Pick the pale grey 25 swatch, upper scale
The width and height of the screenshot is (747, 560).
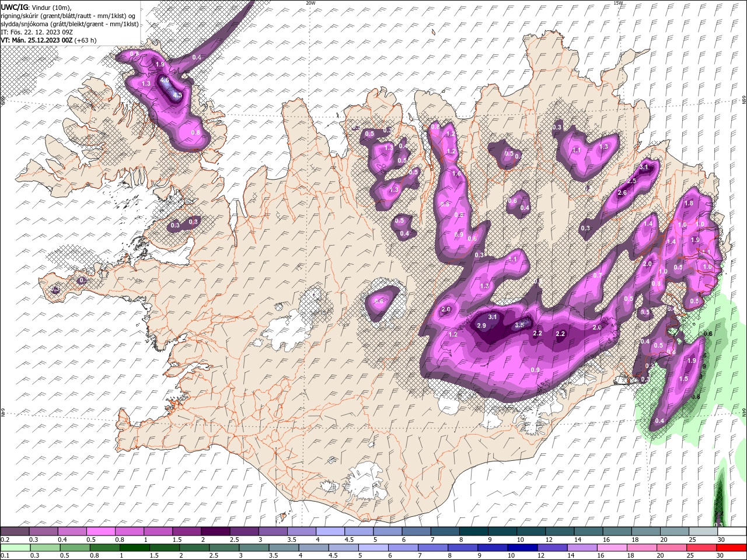click(703, 531)
